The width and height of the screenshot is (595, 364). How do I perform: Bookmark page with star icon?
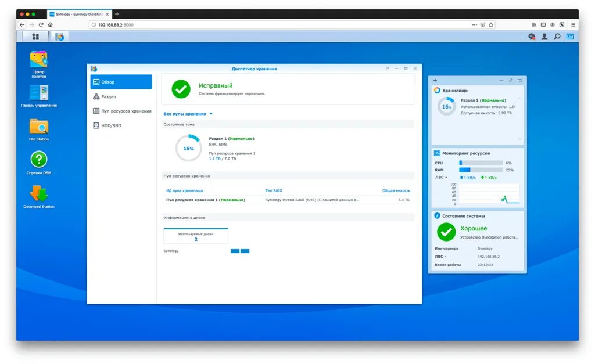491,24
